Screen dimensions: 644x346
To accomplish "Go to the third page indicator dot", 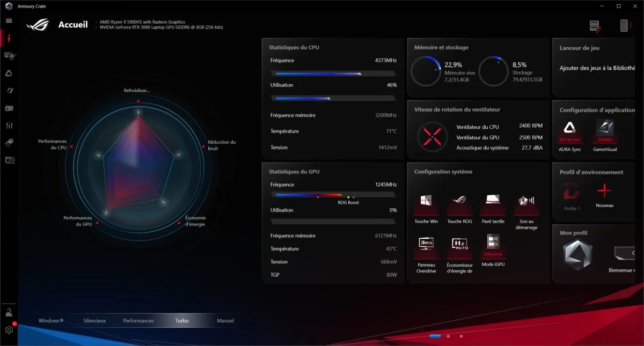I will pyautogui.click(x=461, y=336).
